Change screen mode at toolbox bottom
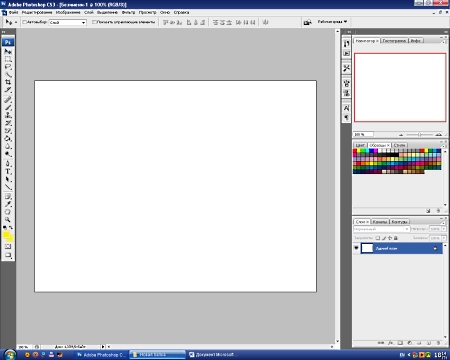 coord(8,255)
